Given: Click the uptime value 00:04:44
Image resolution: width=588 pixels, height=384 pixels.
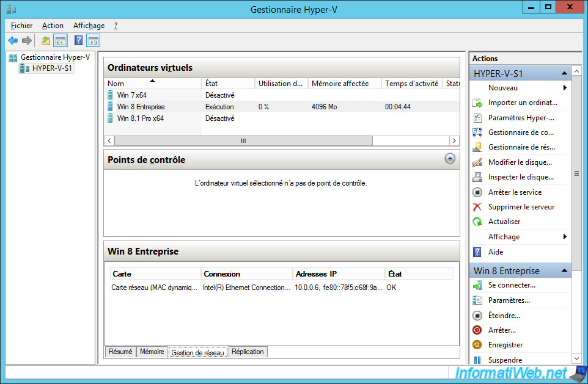Looking at the screenshot, I should pos(397,107).
